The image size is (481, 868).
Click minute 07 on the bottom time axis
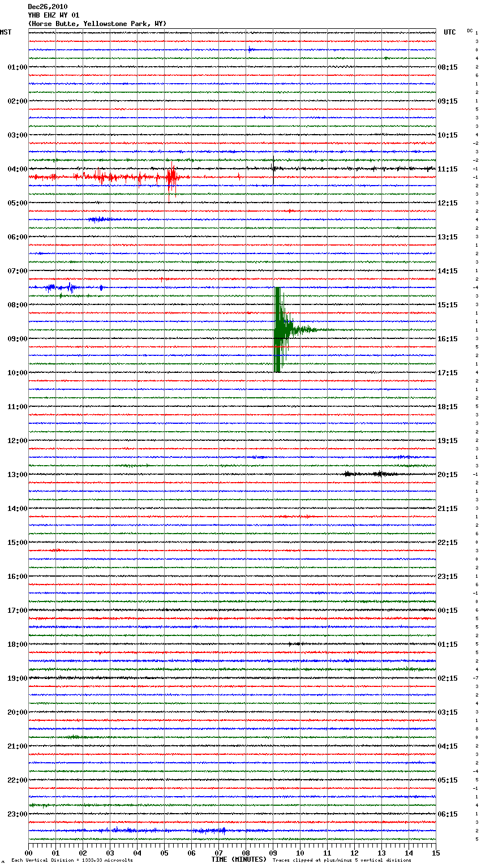pos(218,853)
